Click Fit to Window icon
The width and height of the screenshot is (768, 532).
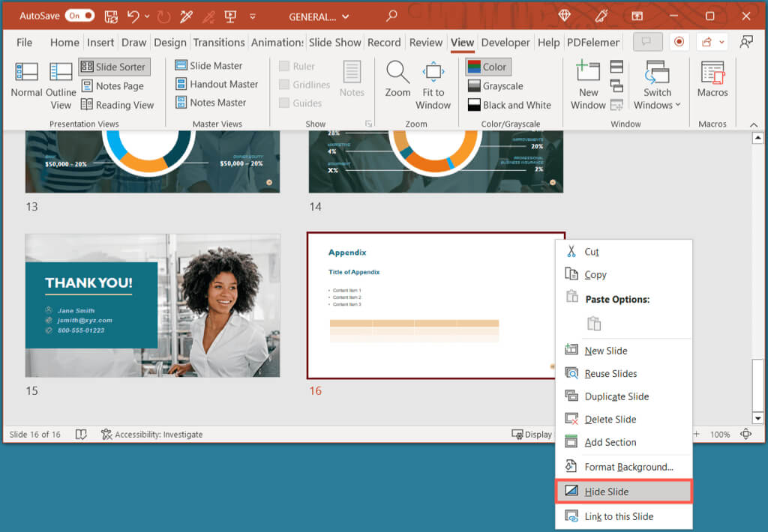[x=433, y=73]
